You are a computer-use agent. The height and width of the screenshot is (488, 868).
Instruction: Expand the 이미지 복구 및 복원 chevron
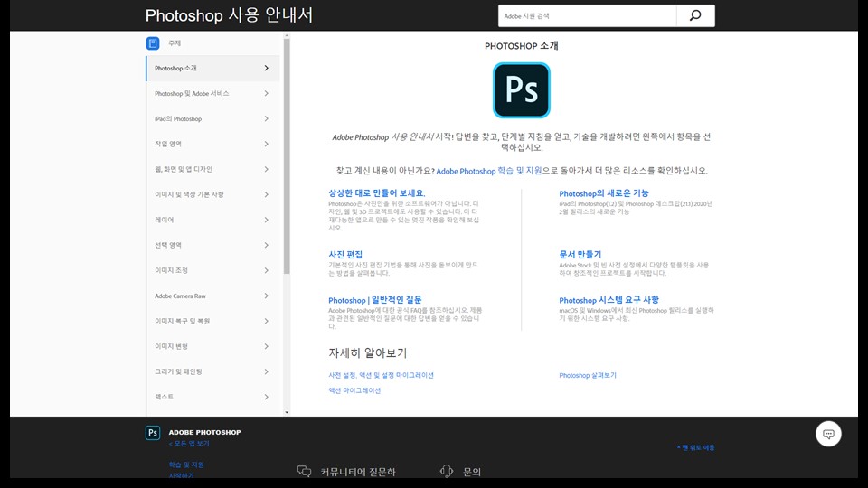pyautogui.click(x=266, y=321)
